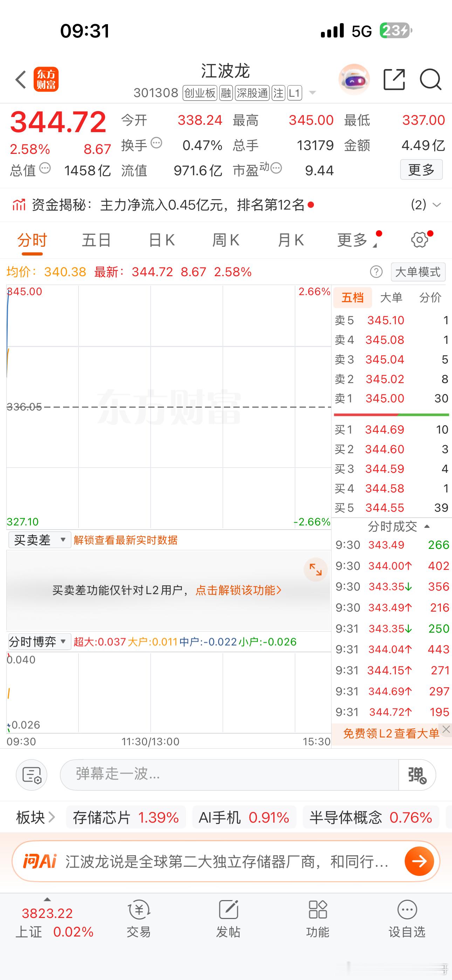Select 卖5 price 345.10
This screenshot has width=452, height=980.
pyautogui.click(x=385, y=320)
